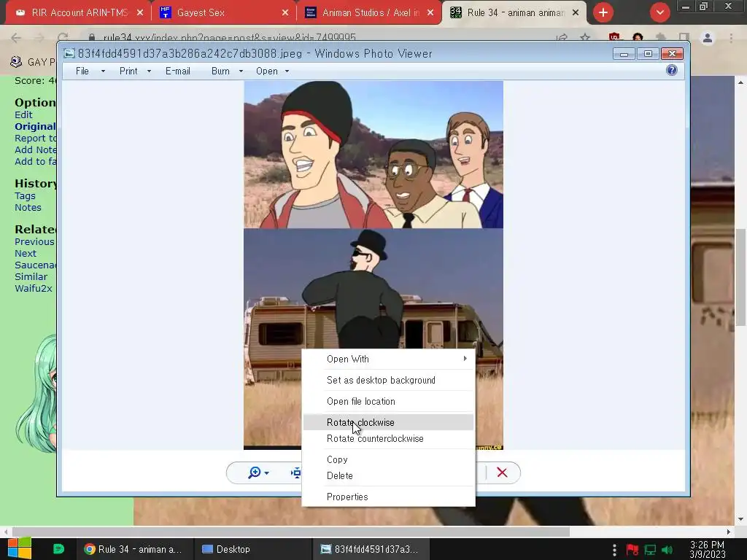Open Properties from context menu
This screenshot has height=560, width=747.
tap(388, 497)
